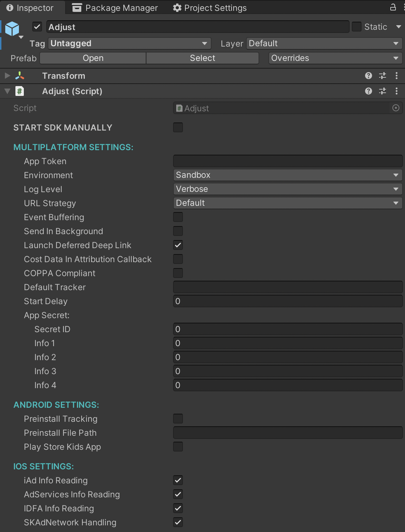Uncheck Launch Deferred Deep Link

pyautogui.click(x=178, y=245)
